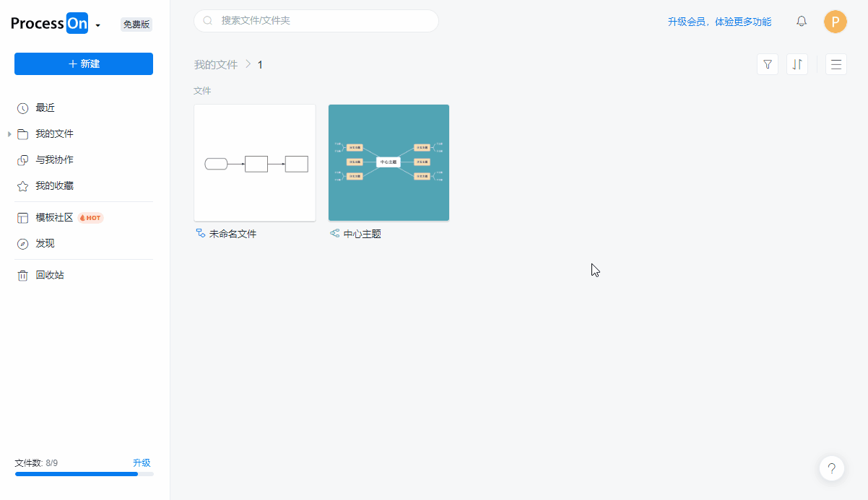Click the template icon beside 模板社区
The image size is (868, 500).
22,218
